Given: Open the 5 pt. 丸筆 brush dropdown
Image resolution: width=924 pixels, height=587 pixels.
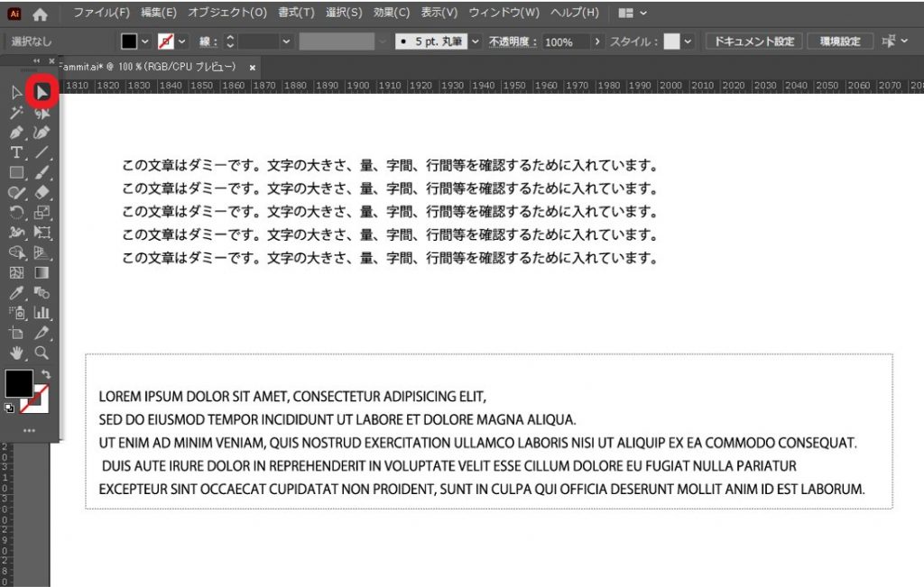Looking at the screenshot, I should (475, 41).
